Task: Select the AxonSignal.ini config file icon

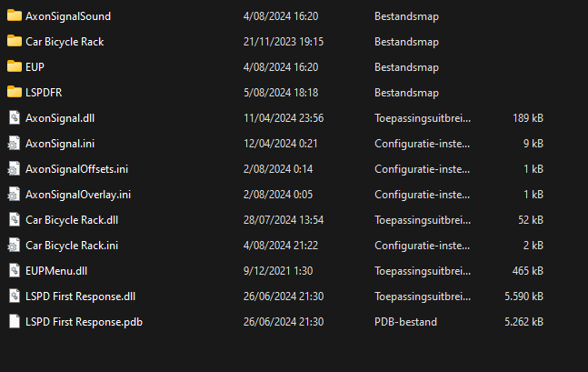Action: coord(14,143)
